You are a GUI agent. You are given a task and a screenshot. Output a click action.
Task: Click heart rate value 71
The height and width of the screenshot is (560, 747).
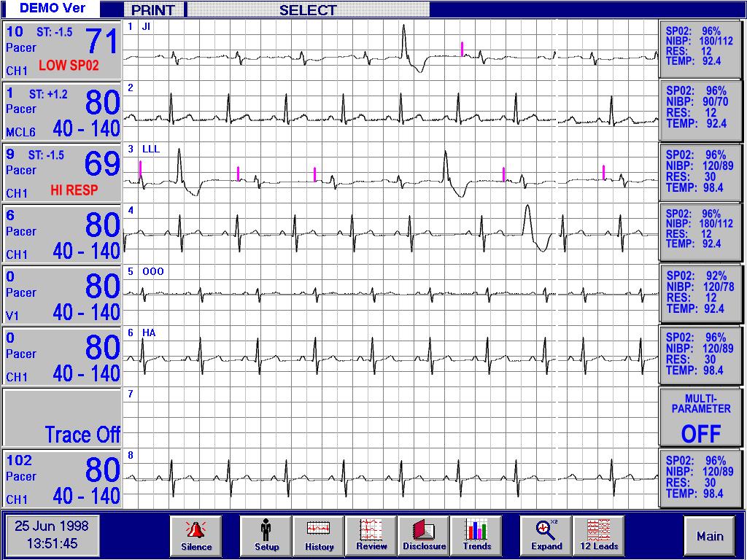click(101, 42)
